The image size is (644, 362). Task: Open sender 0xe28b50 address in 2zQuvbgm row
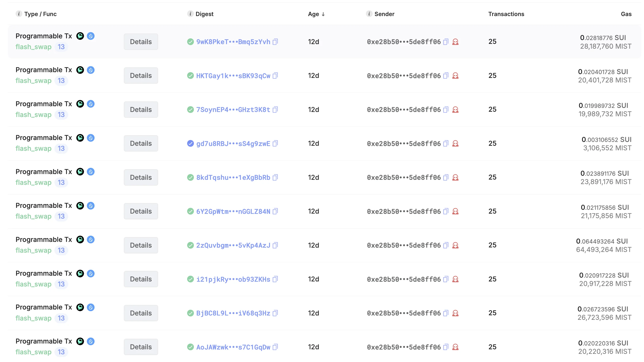(404, 245)
